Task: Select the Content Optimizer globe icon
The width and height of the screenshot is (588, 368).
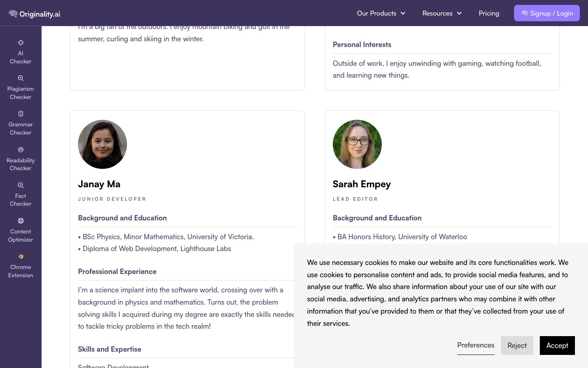Action: (21, 221)
